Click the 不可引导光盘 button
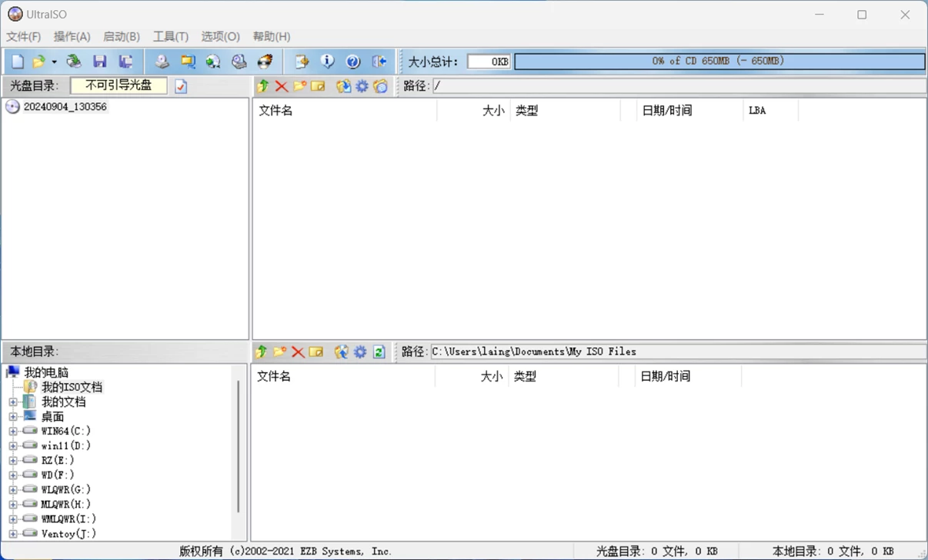The width and height of the screenshot is (928, 560). [x=119, y=85]
